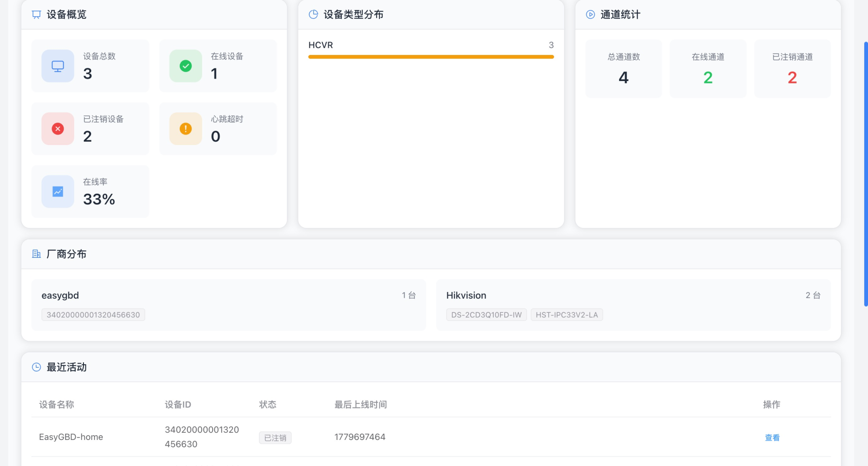Click the 最近活动 section title
The width and height of the screenshot is (868, 466).
coord(67,367)
